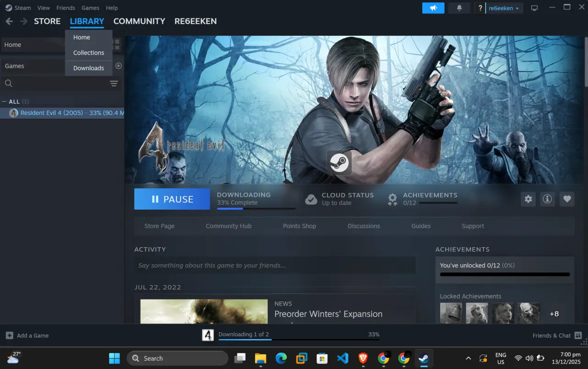
Task: Open the Preorder Winters' Expansion news title
Action: click(328, 314)
